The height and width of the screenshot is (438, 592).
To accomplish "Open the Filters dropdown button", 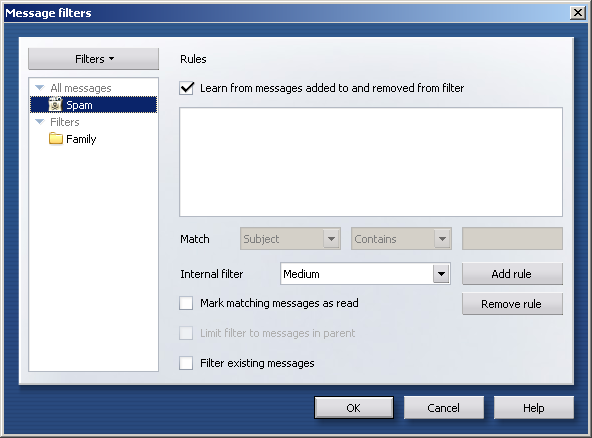I will [x=94, y=59].
